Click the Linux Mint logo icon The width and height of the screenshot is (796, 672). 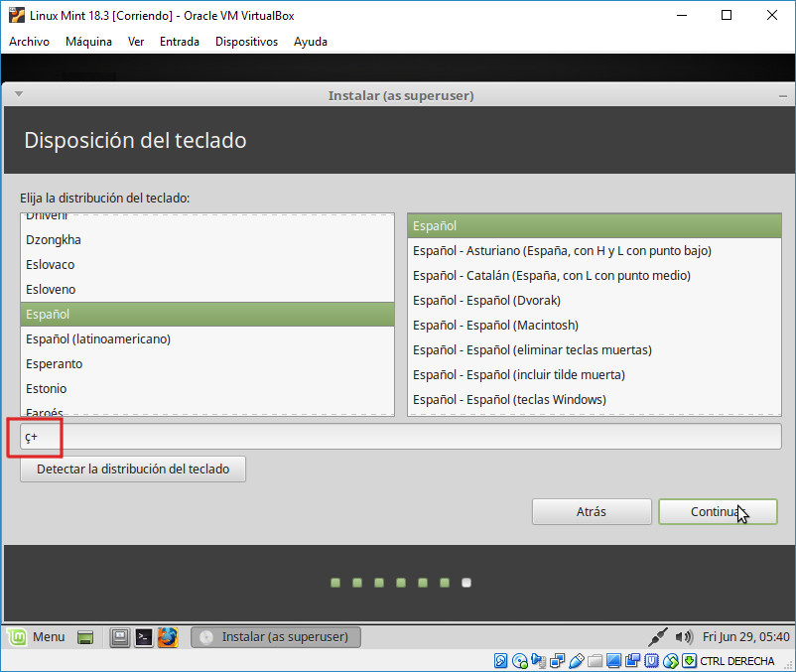17,636
